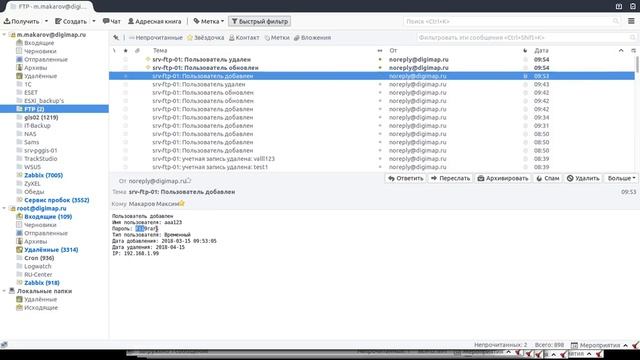Open the Исходящие local folder
The image size is (640, 360).
[x=41, y=308]
